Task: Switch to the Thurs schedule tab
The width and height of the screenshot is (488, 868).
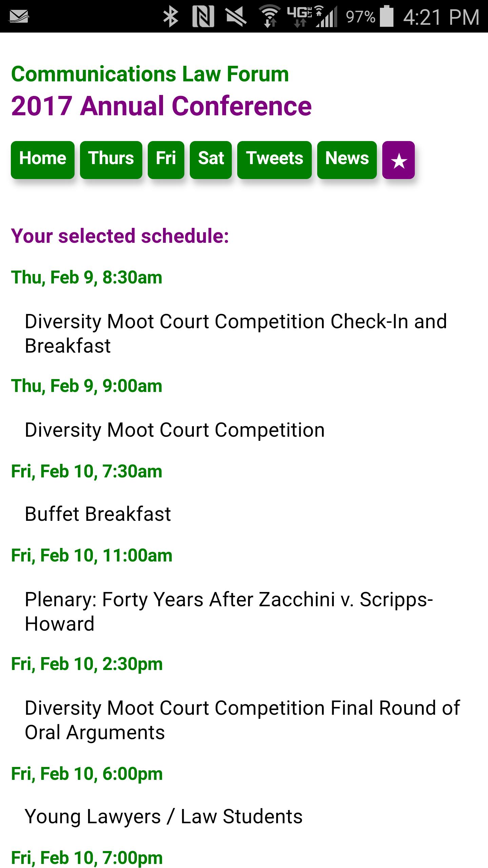Action: pyautogui.click(x=111, y=160)
